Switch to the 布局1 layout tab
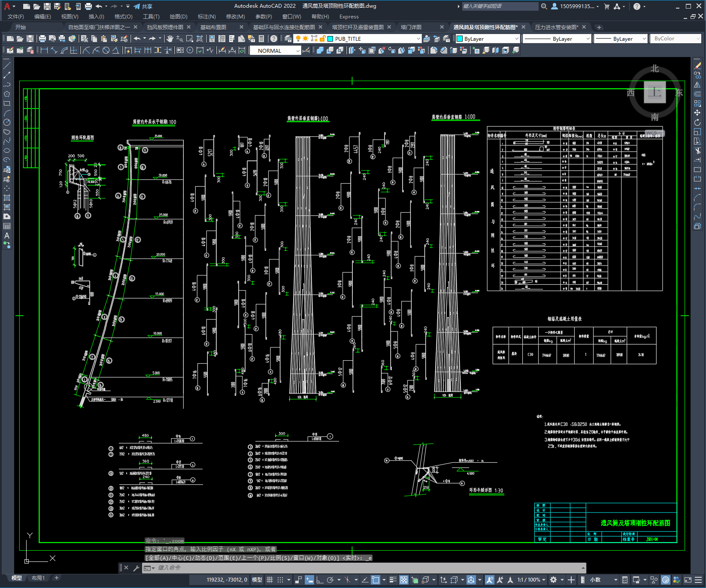Viewport: 706px width, 588px height. tap(38, 578)
